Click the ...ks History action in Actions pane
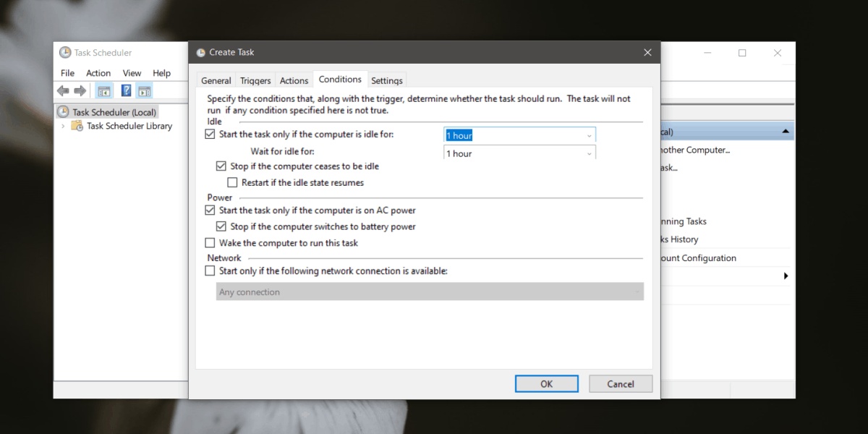Image resolution: width=868 pixels, height=434 pixels. (679, 239)
